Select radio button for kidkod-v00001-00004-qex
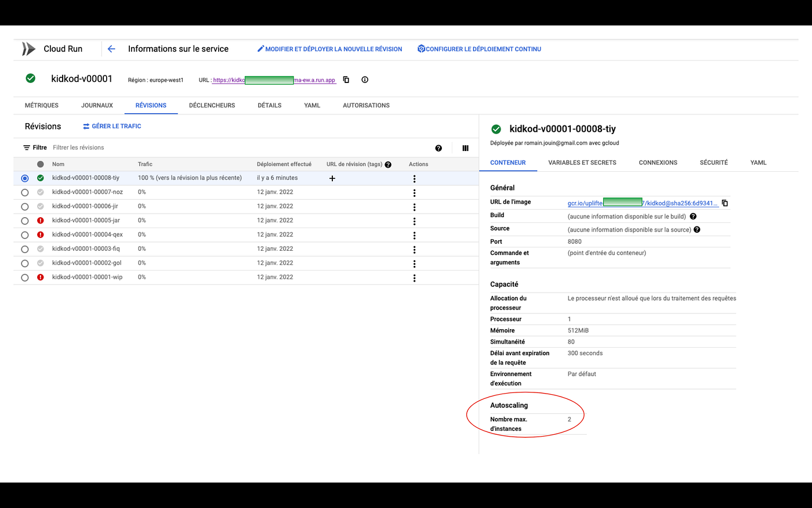This screenshot has width=812, height=508. (24, 235)
